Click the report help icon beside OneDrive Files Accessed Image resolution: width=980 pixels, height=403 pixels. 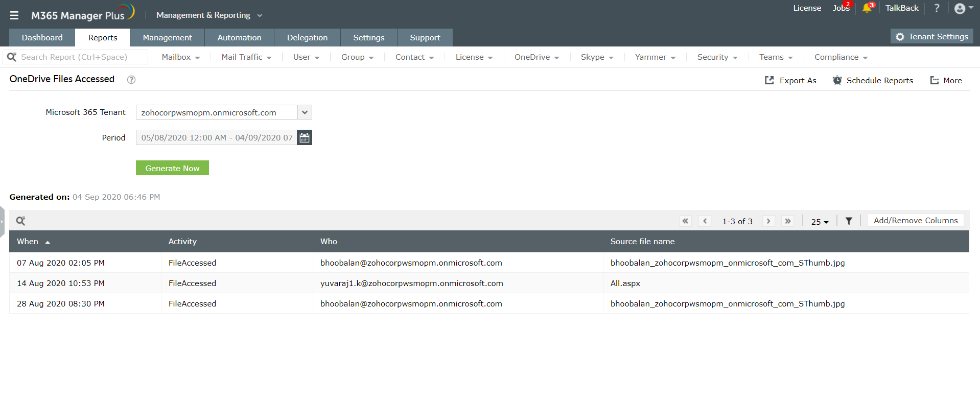[131, 80]
